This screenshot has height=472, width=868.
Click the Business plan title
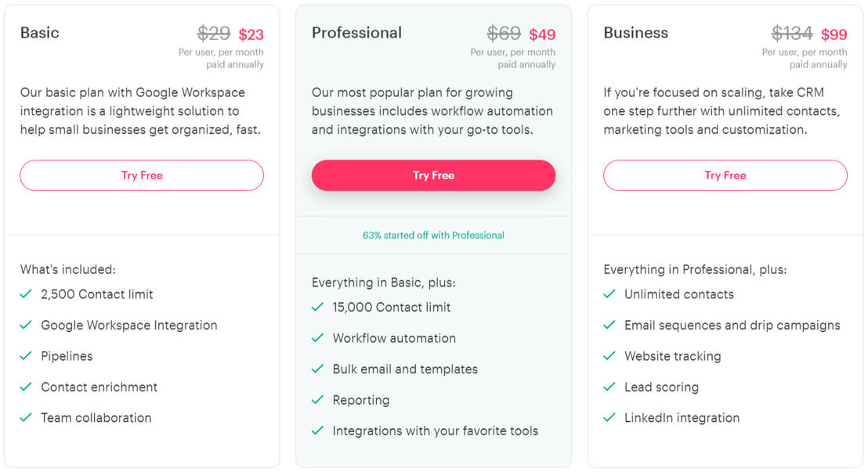pyautogui.click(x=635, y=33)
